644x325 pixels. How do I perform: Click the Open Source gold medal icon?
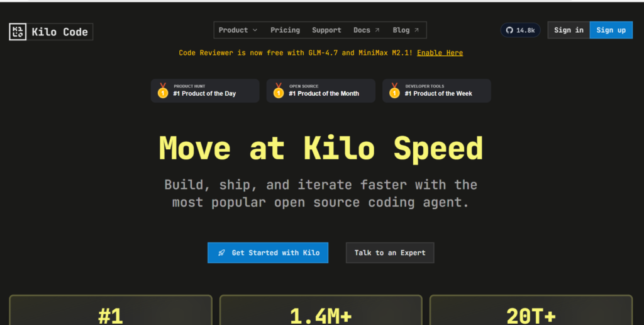click(x=279, y=91)
